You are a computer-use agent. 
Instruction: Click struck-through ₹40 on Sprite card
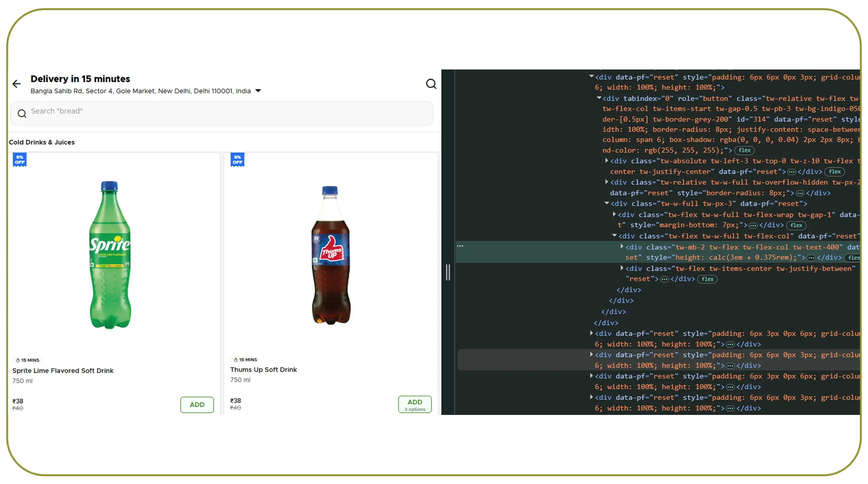(18, 408)
